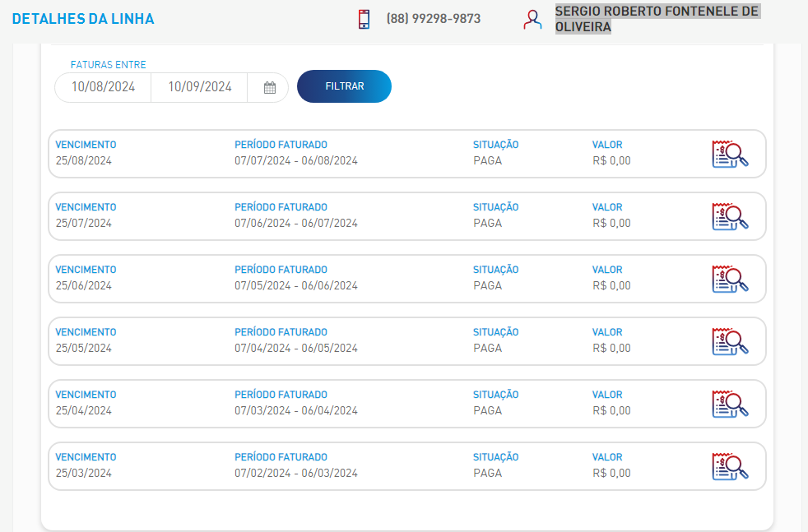This screenshot has height=532, width=808.
Task: Click billing period 07/05/2024 - 06/06/2024
Action: pos(296,285)
